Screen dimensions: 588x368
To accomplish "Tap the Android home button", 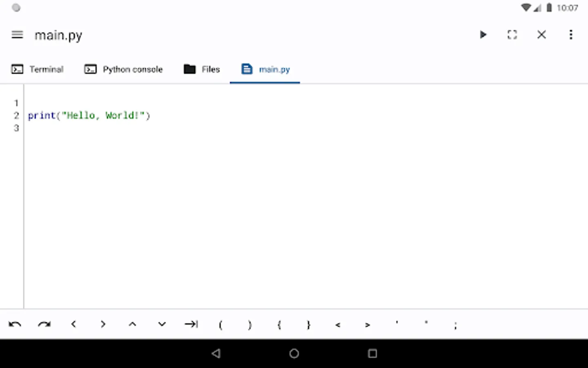I will (x=294, y=353).
